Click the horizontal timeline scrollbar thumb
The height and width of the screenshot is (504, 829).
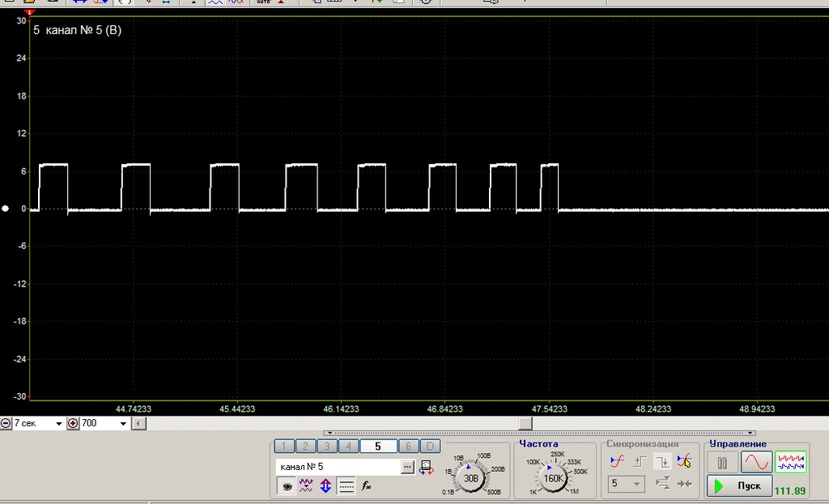525,423
